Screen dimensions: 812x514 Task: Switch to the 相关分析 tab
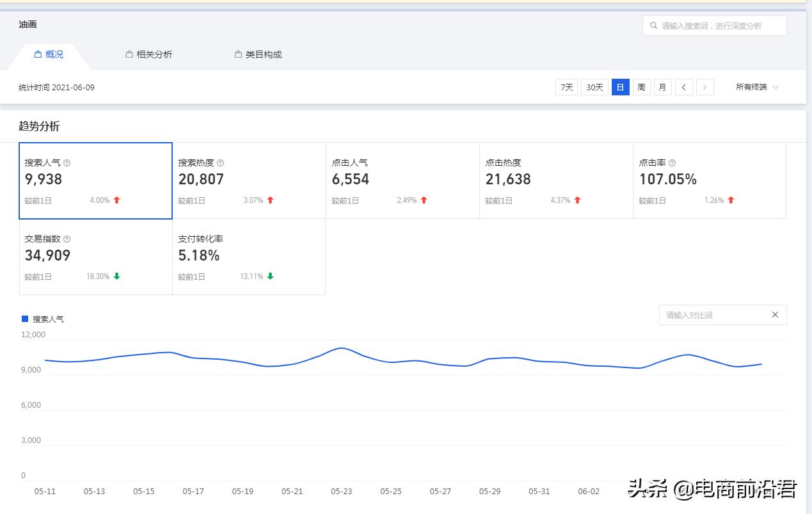(x=154, y=54)
